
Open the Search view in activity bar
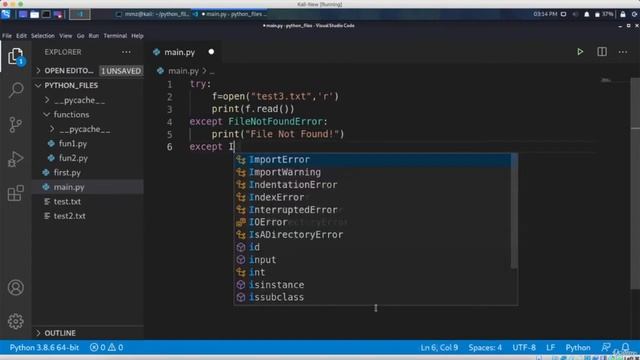coord(16,90)
